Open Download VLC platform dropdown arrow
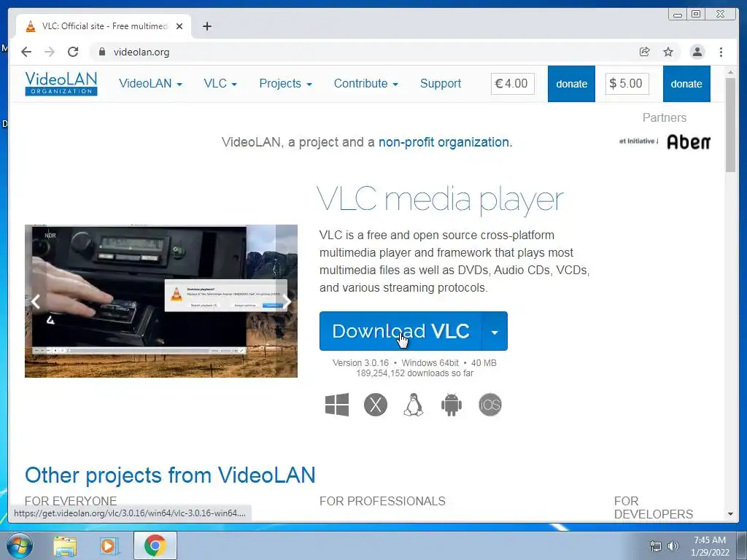This screenshot has height=560, width=747. [495, 332]
